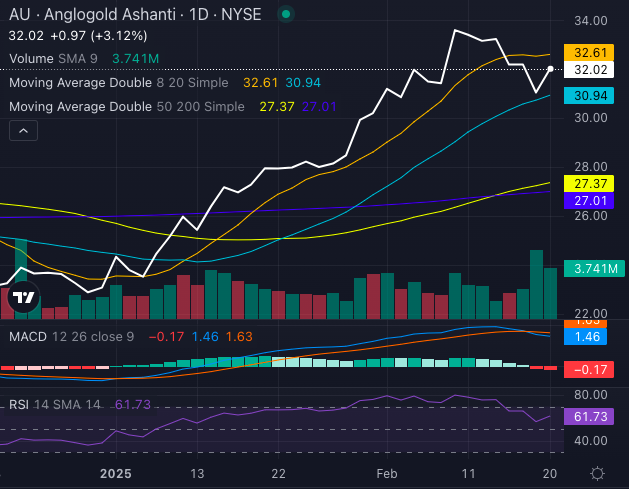Click the green 3.741M volume label
629x489 pixels.
(594, 268)
